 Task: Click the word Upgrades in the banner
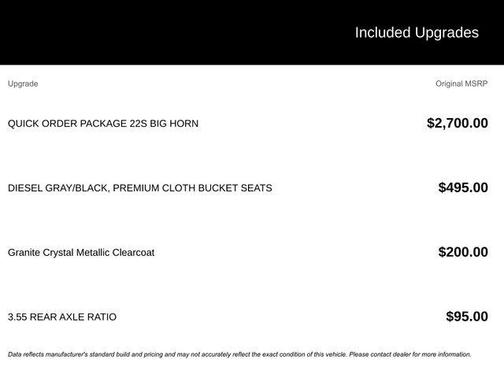447,33
